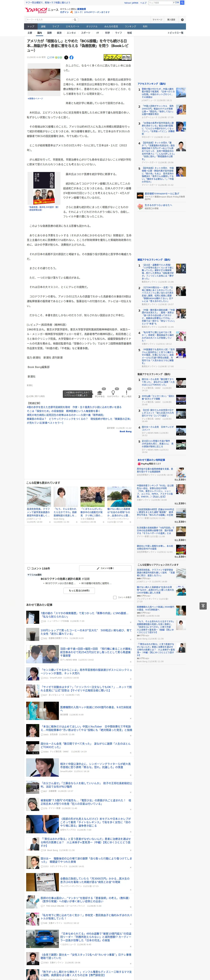Click the ログイン link

[x=64, y=12]
